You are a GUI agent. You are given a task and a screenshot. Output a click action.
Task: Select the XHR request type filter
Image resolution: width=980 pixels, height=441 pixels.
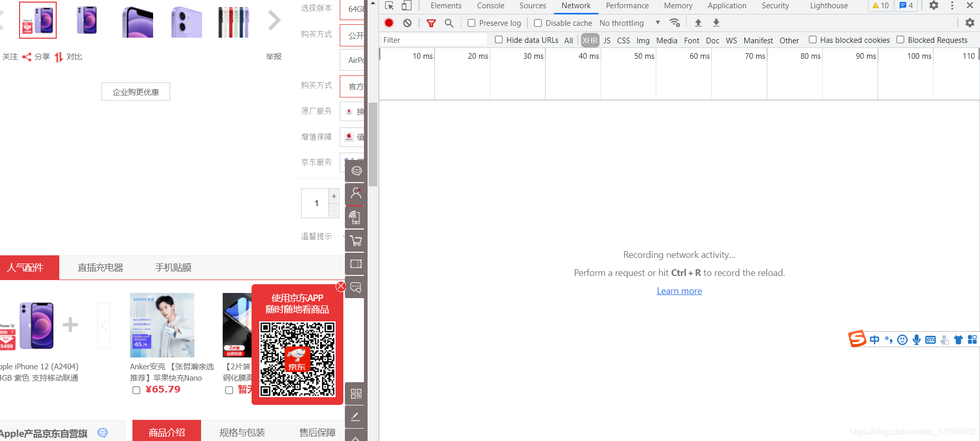[590, 40]
